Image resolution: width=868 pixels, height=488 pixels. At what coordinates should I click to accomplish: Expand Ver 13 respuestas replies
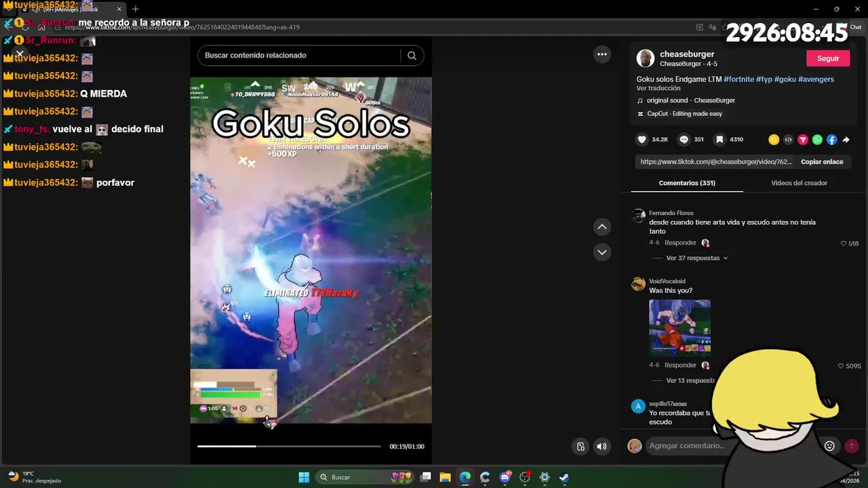coord(690,381)
